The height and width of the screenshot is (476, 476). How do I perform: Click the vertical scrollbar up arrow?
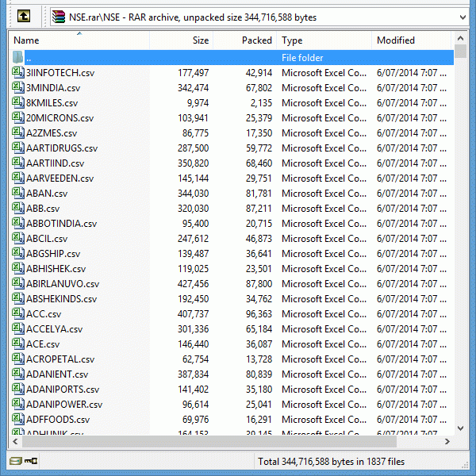pos(460,38)
